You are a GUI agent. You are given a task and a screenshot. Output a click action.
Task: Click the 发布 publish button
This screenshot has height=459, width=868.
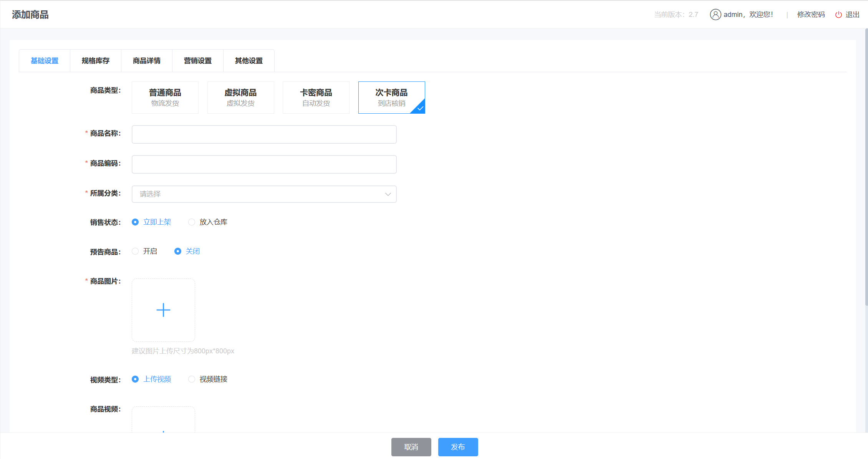(458, 447)
